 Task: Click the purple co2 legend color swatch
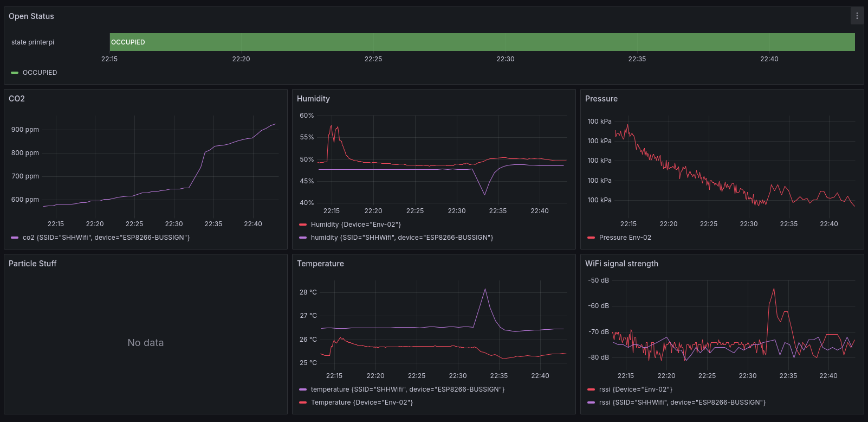coord(15,238)
